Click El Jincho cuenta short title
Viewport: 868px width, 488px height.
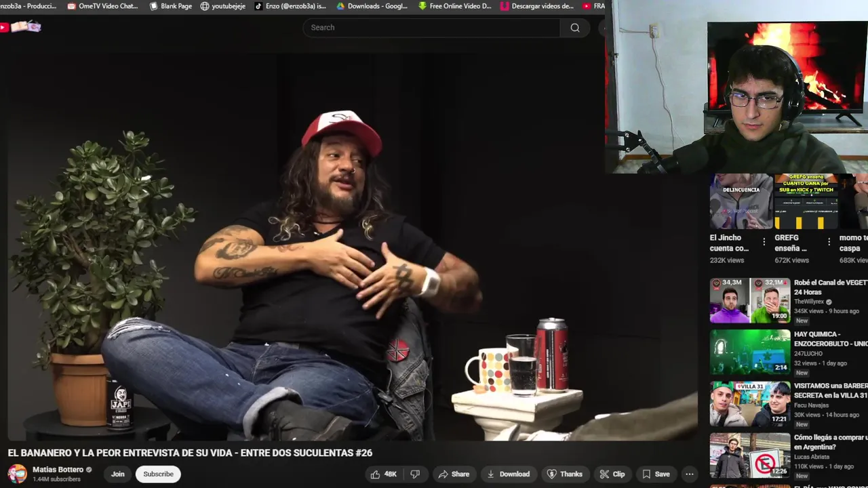[x=730, y=243]
